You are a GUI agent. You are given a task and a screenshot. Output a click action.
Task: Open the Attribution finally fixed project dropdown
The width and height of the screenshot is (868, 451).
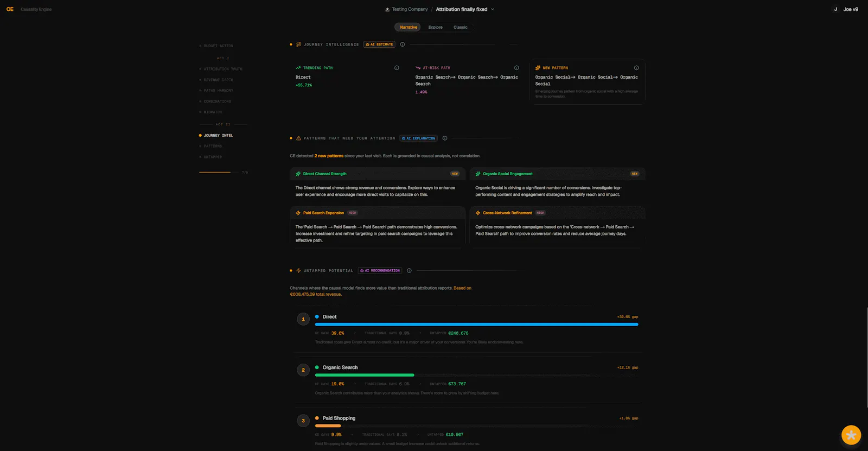pyautogui.click(x=465, y=9)
